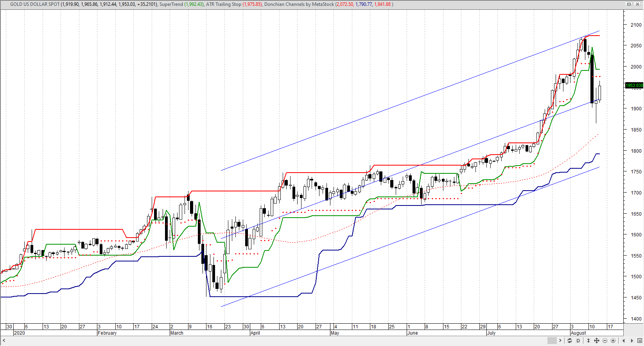Image resolution: width=644 pixels, height=346 pixels.
Task: Click the 1500 price axis label
Action: [636, 277]
